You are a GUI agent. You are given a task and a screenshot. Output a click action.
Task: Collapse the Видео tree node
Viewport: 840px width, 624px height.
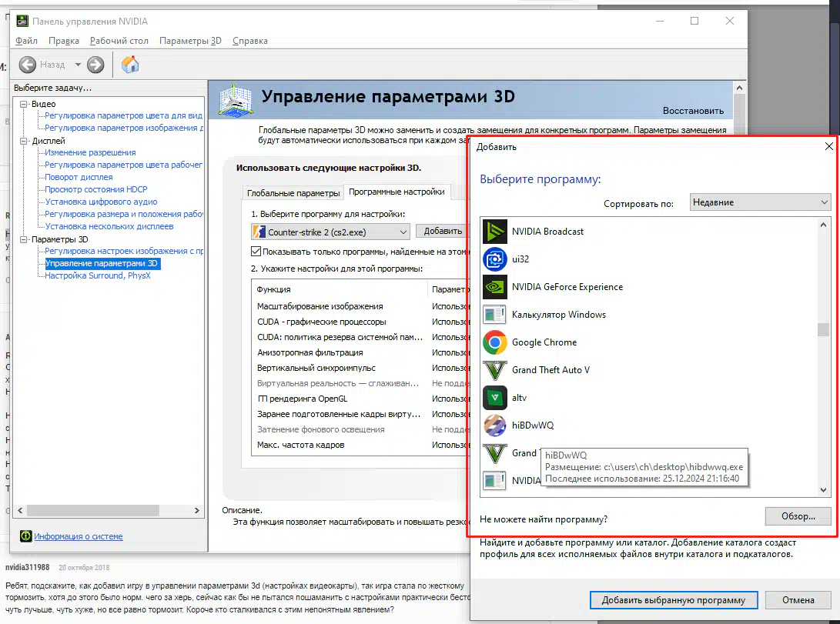tap(24, 104)
